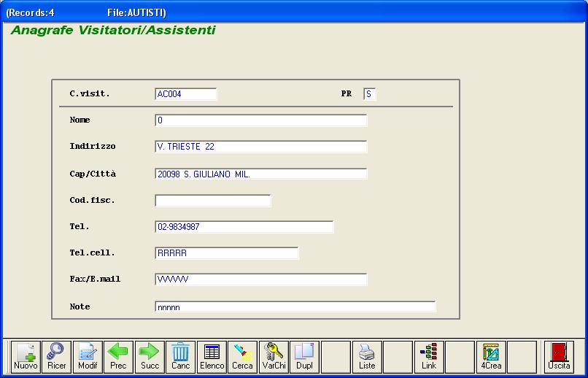Click the Tel. field with 02-9834987
This screenshot has height=378, width=588.
point(244,227)
